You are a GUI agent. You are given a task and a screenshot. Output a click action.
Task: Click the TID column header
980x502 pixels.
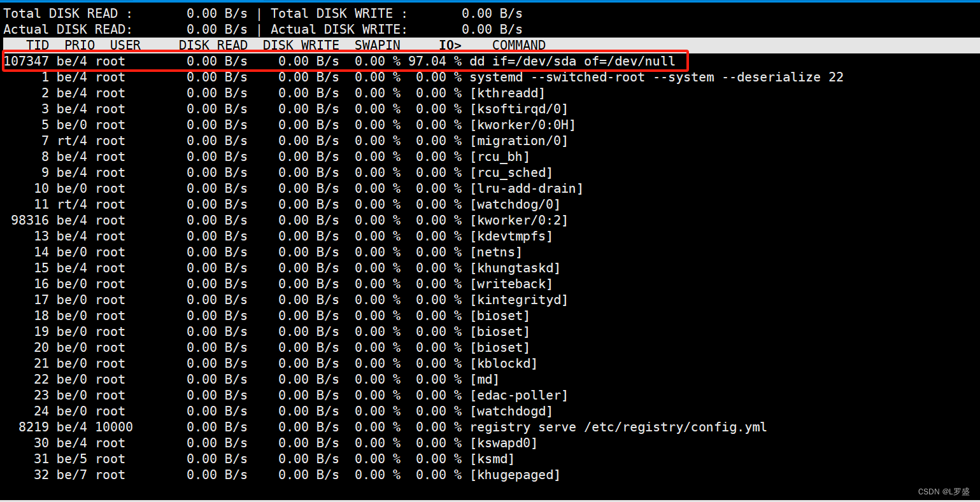(38, 45)
